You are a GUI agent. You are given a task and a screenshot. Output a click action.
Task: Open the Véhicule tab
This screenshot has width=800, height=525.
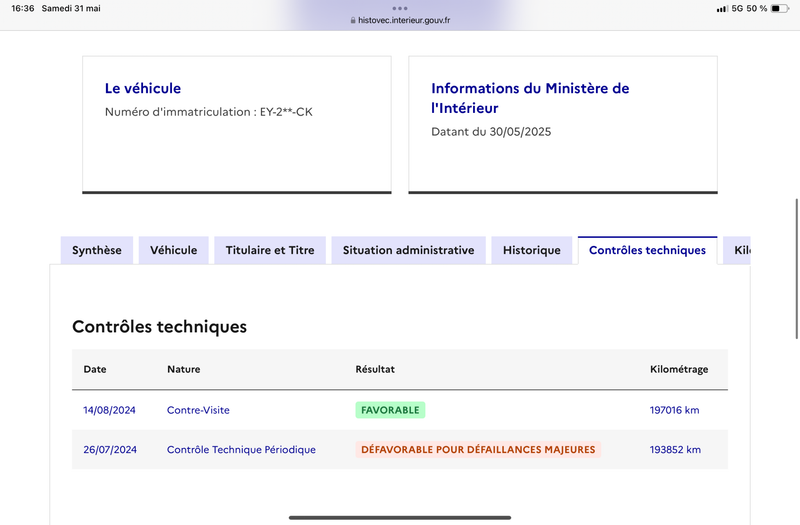click(174, 250)
